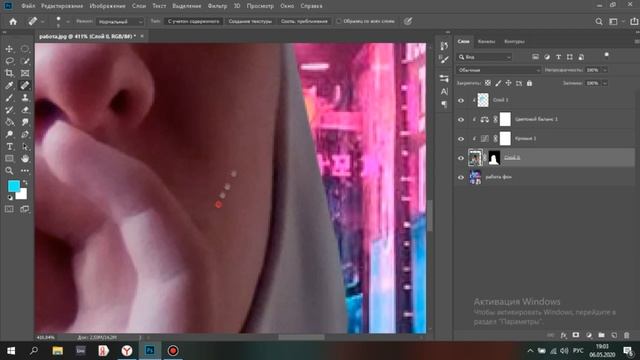Select the Quick Selection tool
This screenshot has width=640, height=360.
click(x=25, y=61)
